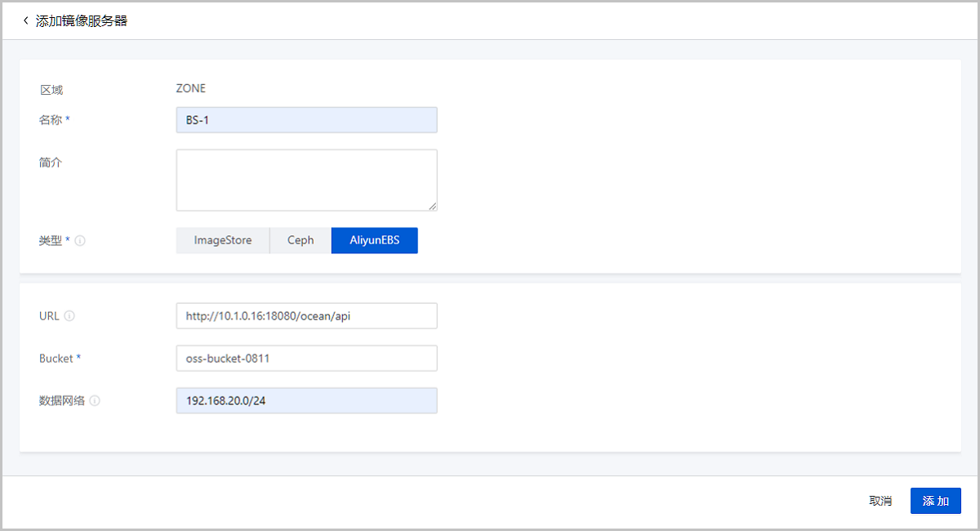Select ImageStore as the server type
The height and width of the screenshot is (531, 980).
coord(222,241)
